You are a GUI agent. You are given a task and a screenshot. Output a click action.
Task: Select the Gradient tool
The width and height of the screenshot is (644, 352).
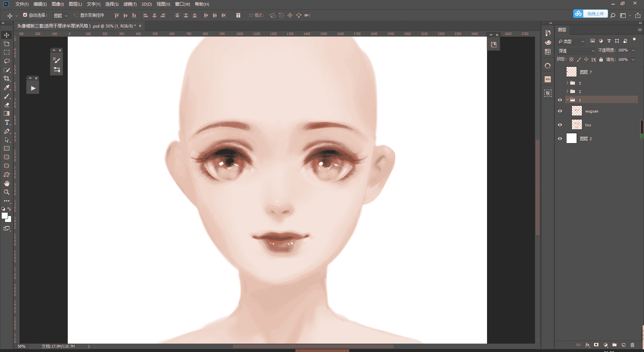pos(6,114)
